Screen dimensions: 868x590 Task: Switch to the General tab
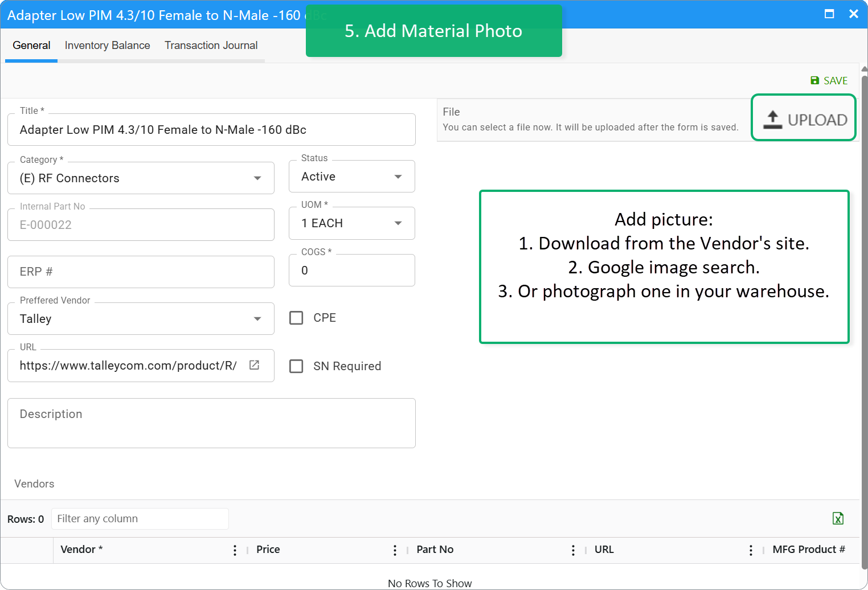(31, 46)
